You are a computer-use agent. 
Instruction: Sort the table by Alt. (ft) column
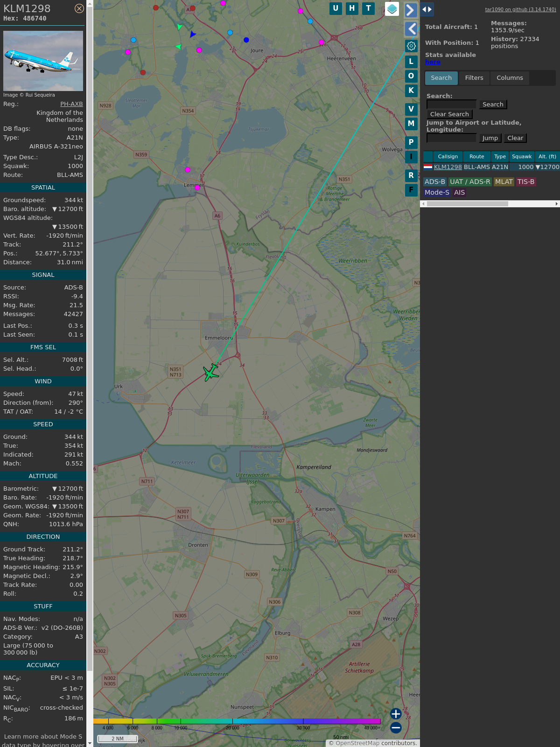(x=547, y=156)
